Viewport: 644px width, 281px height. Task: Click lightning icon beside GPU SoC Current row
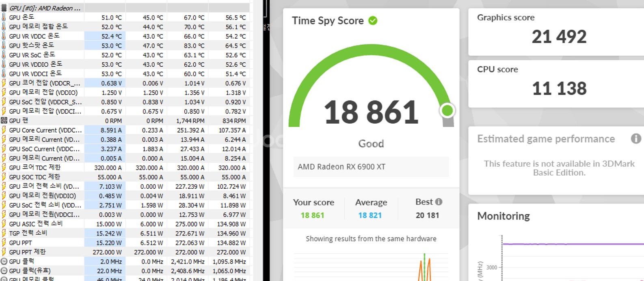coord(4,148)
